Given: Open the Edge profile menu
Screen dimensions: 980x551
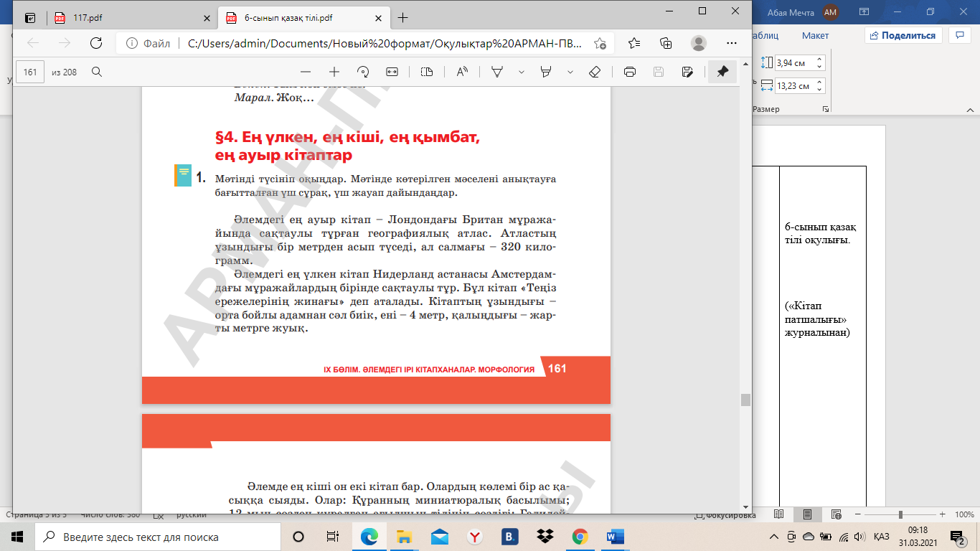Looking at the screenshot, I should pos(698,43).
